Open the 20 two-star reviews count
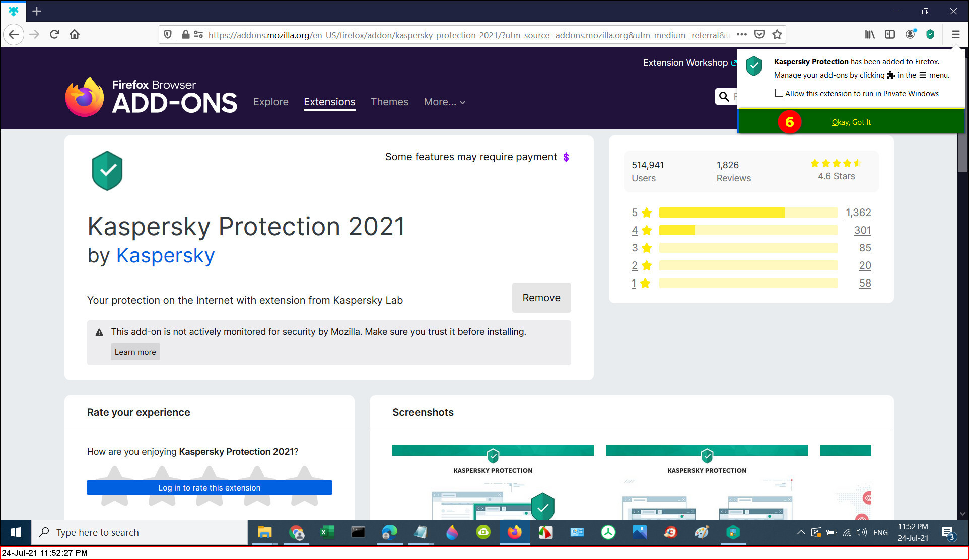969x560 pixels. [865, 265]
